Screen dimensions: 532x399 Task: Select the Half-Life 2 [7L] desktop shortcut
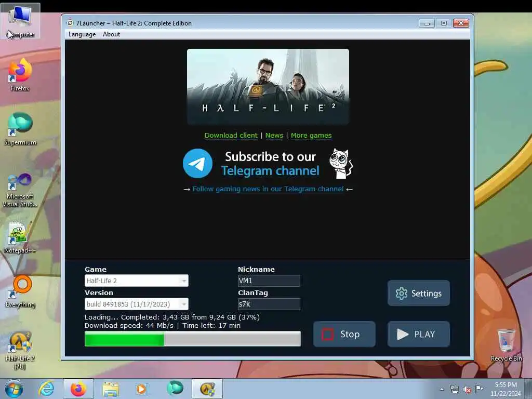[x=20, y=351]
